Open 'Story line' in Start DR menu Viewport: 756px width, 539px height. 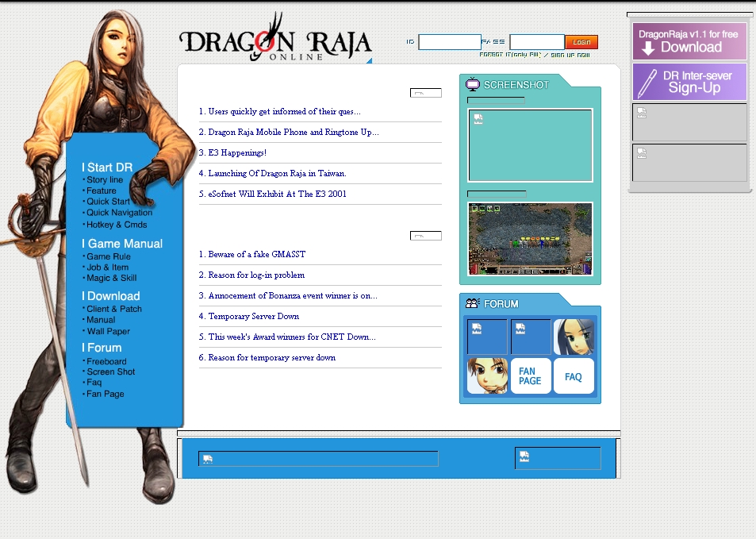pos(105,180)
